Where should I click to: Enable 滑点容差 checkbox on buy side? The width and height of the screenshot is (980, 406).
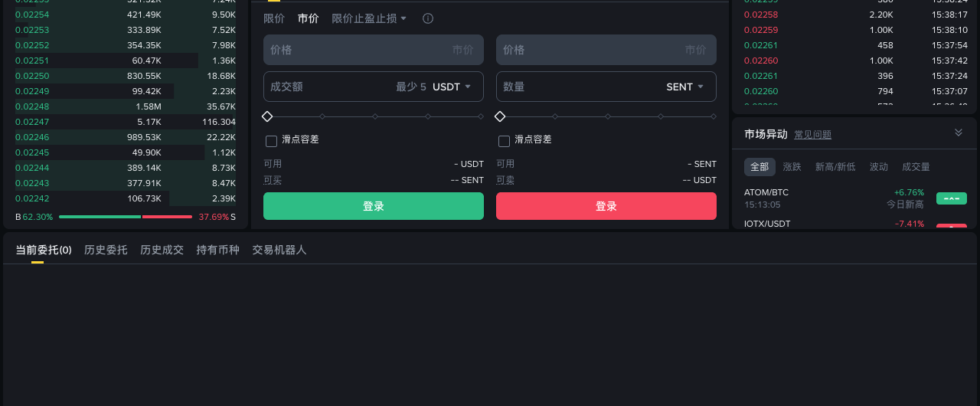[271, 141]
